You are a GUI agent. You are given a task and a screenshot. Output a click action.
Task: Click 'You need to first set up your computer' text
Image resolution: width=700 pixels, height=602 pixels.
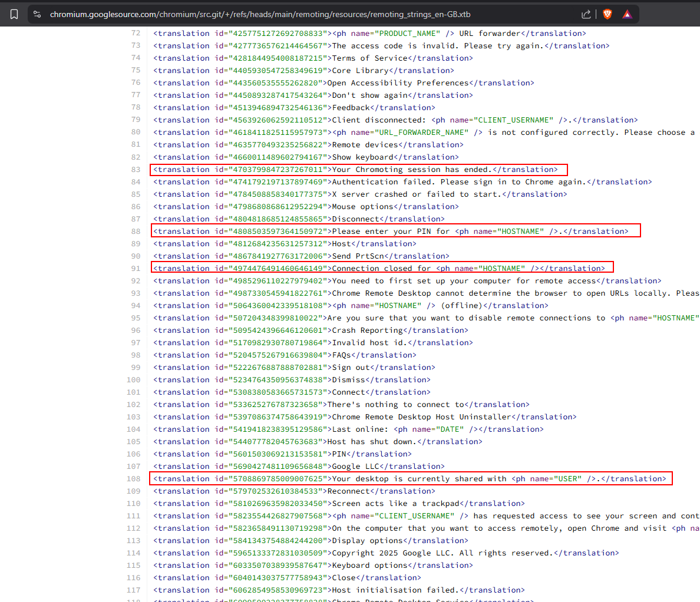coord(464,281)
